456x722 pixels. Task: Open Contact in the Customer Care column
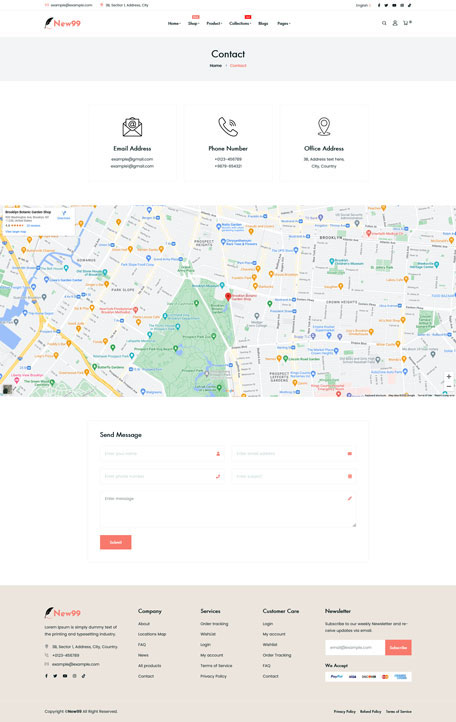[270, 676]
